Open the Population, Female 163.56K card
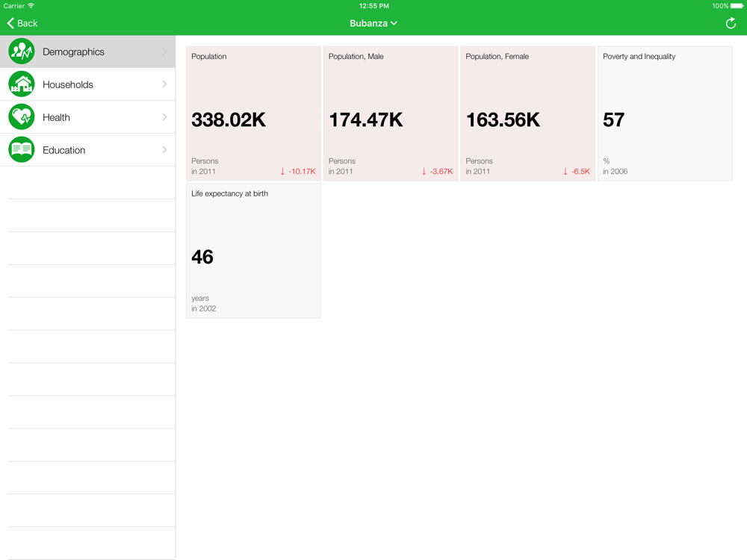This screenshot has height=560, width=747. click(528, 113)
